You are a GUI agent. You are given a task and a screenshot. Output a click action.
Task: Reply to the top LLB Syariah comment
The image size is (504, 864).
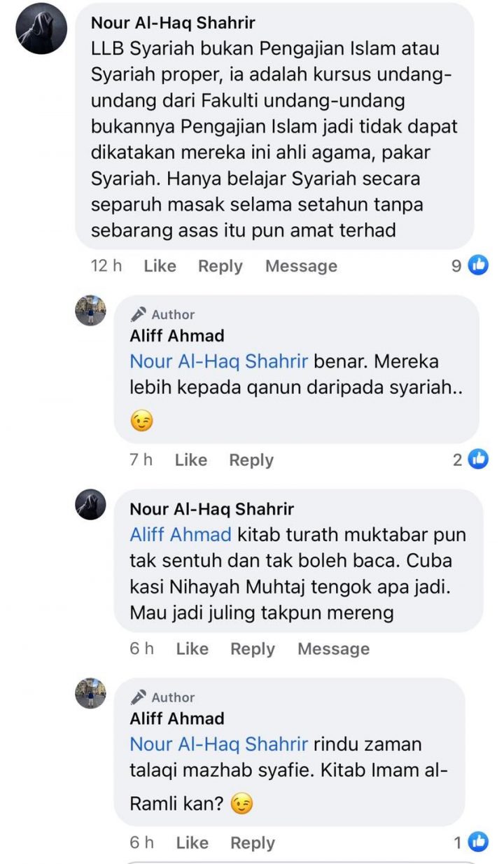tap(220, 266)
